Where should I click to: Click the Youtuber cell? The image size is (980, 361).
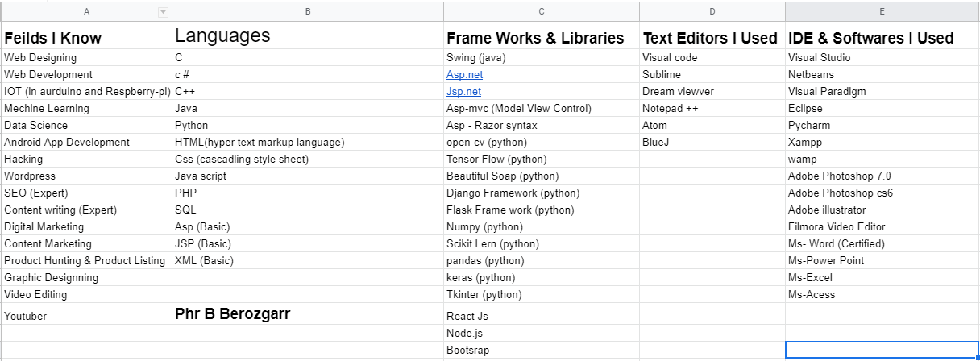click(86, 313)
